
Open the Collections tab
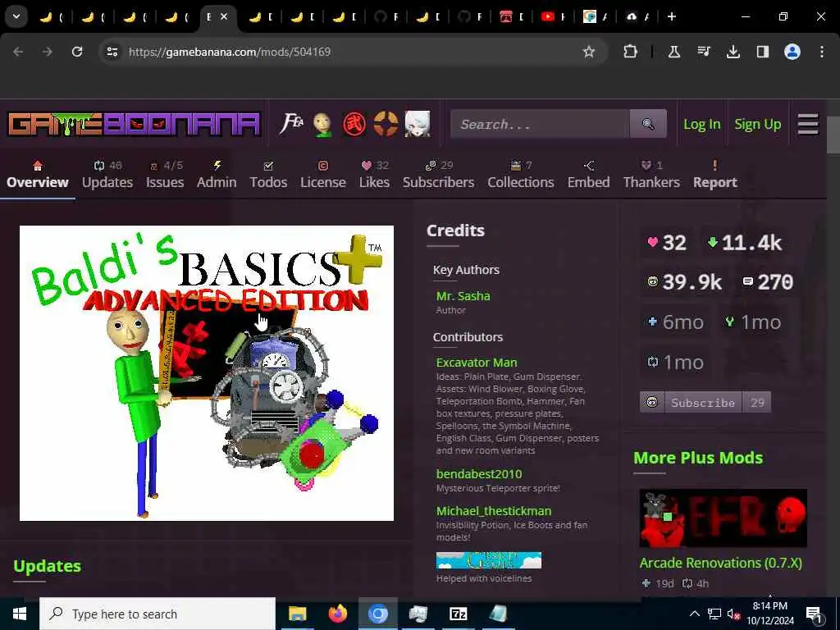point(521,175)
